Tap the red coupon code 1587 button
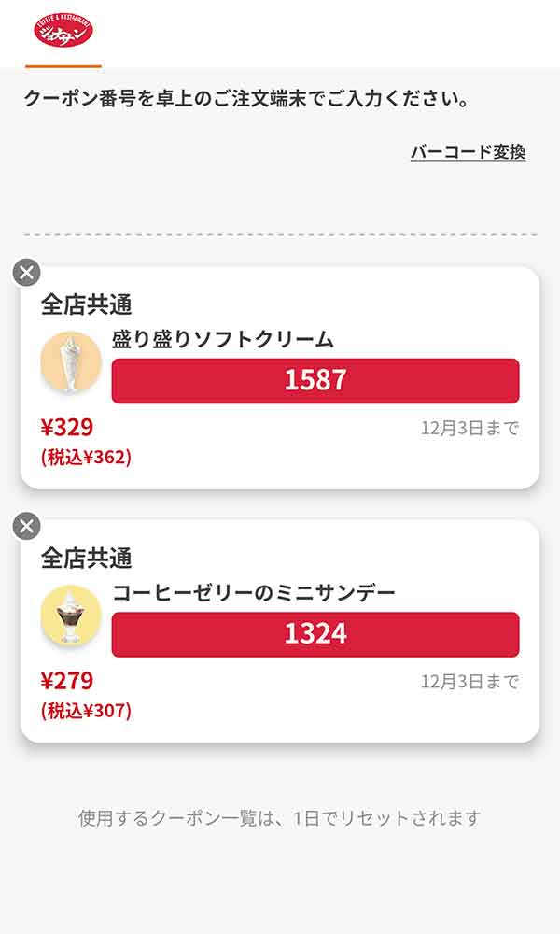Image resolution: width=560 pixels, height=934 pixels. tap(318, 379)
